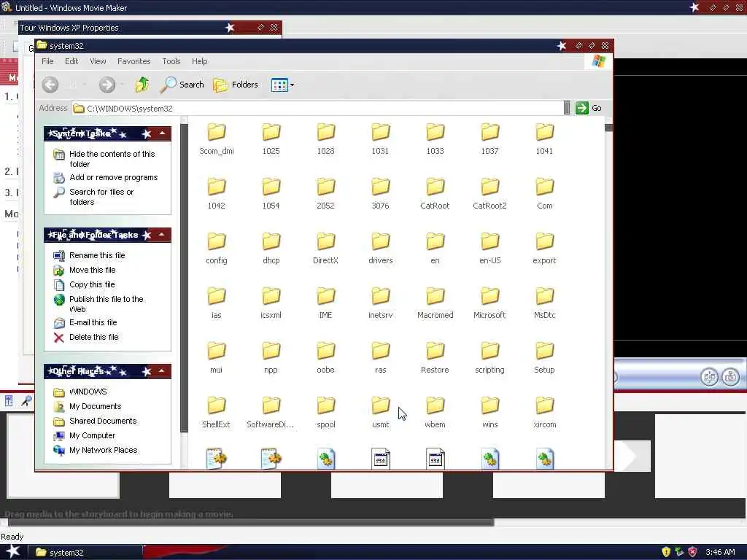
Task: Open WINDOWS in Other Places
Action: 88,392
